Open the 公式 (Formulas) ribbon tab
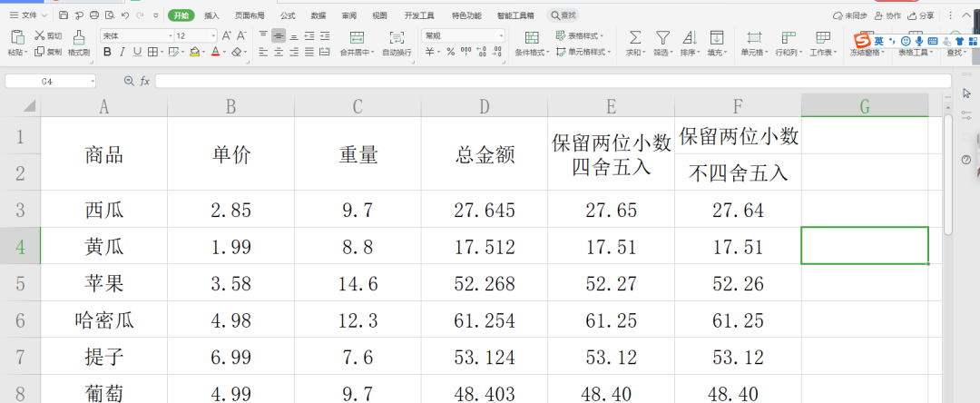Viewport: 980px width, 403px height. tap(288, 15)
